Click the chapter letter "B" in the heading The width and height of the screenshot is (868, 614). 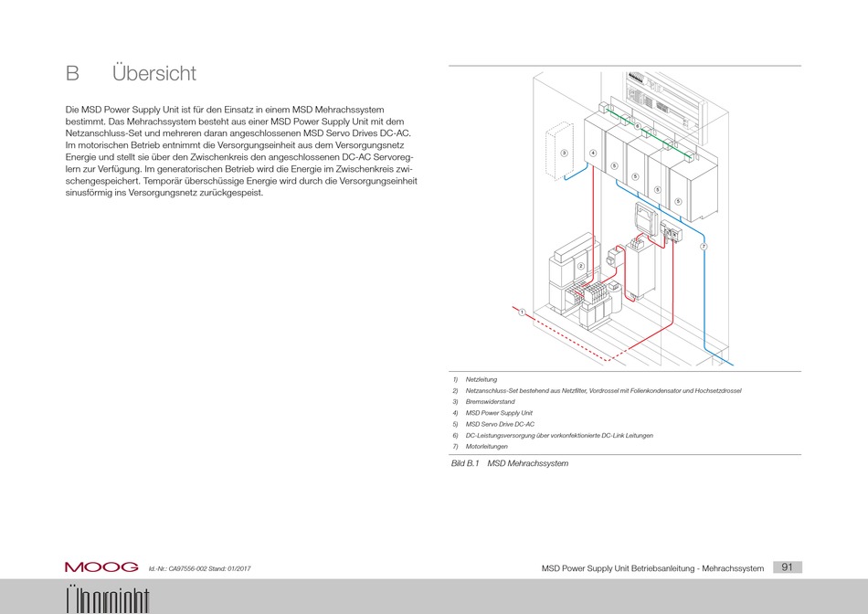(72, 73)
